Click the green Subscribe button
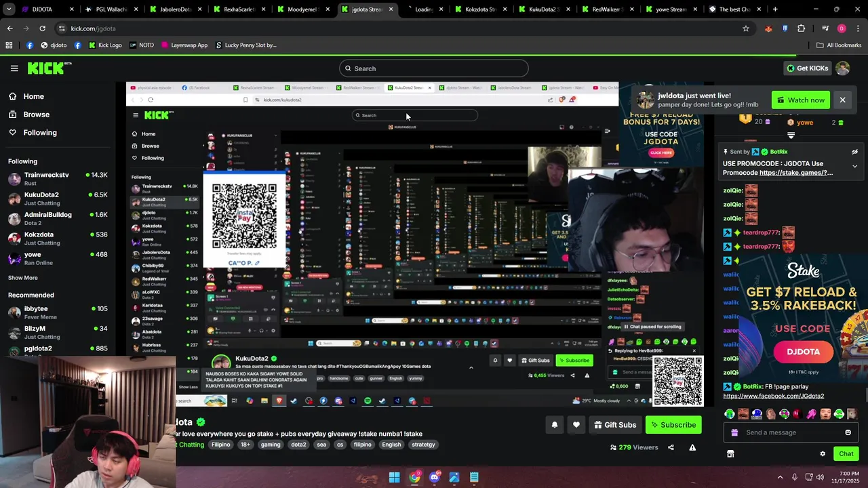This screenshot has height=488, width=868. pos(673,425)
